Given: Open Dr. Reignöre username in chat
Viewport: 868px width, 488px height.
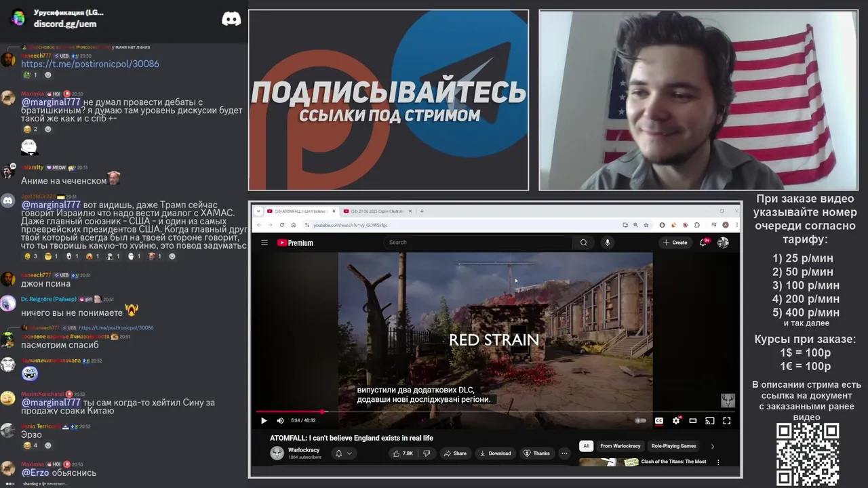Looking at the screenshot, I should [49, 299].
